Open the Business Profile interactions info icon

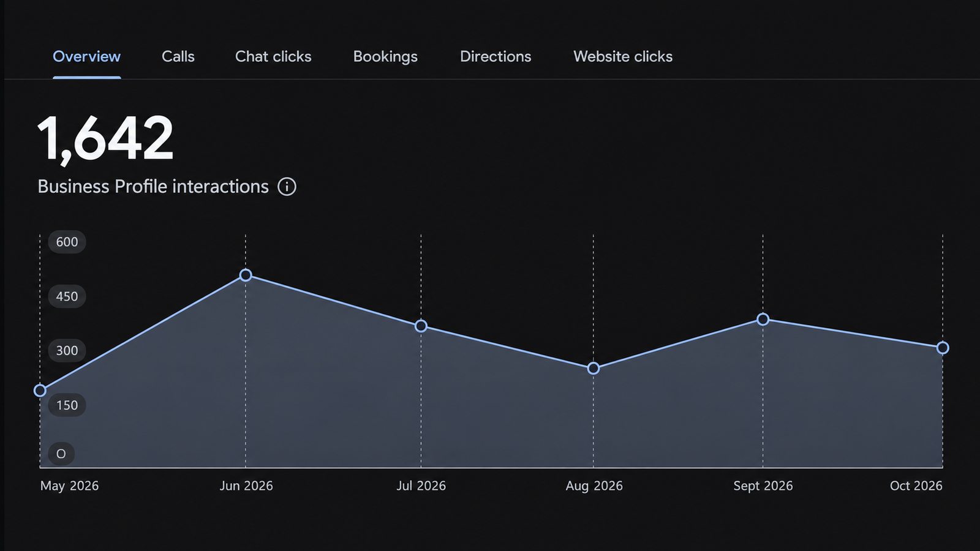(x=287, y=187)
